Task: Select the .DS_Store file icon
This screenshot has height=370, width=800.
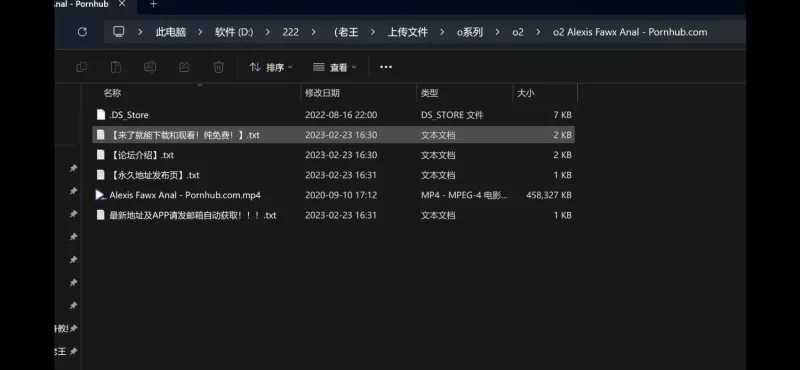Action: (101, 115)
